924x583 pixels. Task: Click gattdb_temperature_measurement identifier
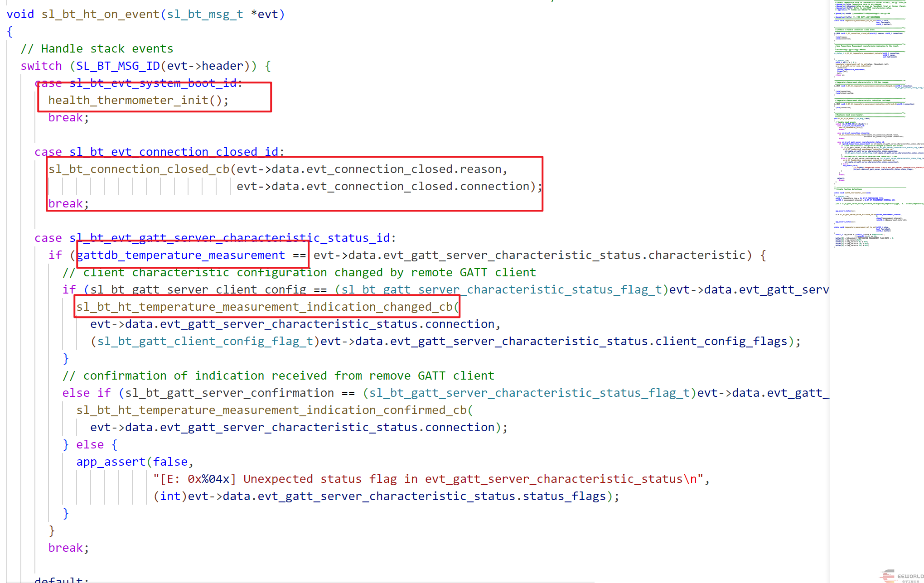181,255
